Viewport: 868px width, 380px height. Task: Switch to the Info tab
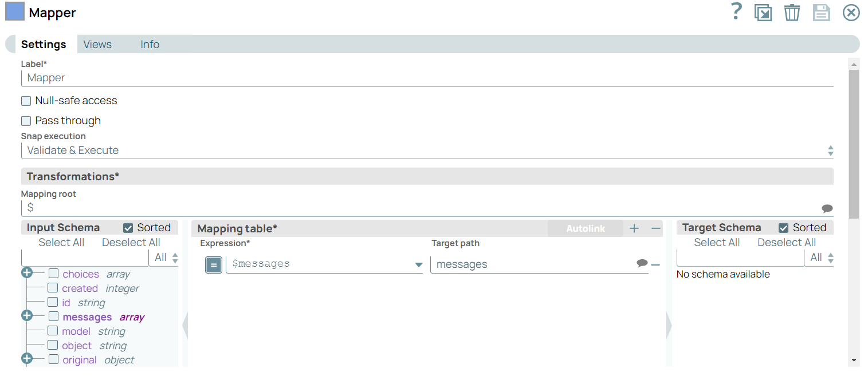point(150,44)
